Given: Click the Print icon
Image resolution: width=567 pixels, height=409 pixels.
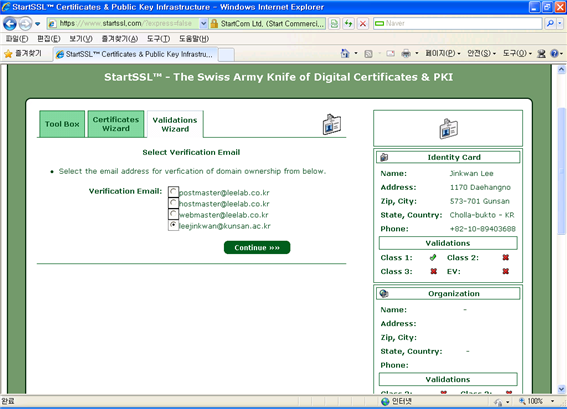Looking at the screenshot, I should point(406,54).
